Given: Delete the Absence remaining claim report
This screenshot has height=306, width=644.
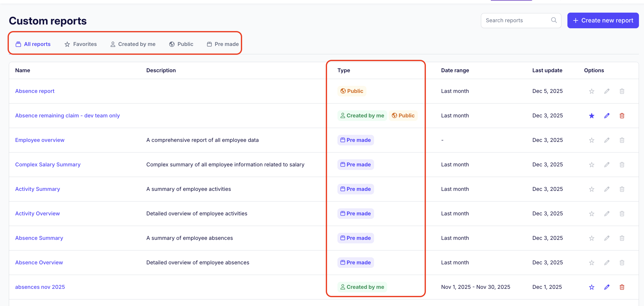Looking at the screenshot, I should (x=622, y=116).
